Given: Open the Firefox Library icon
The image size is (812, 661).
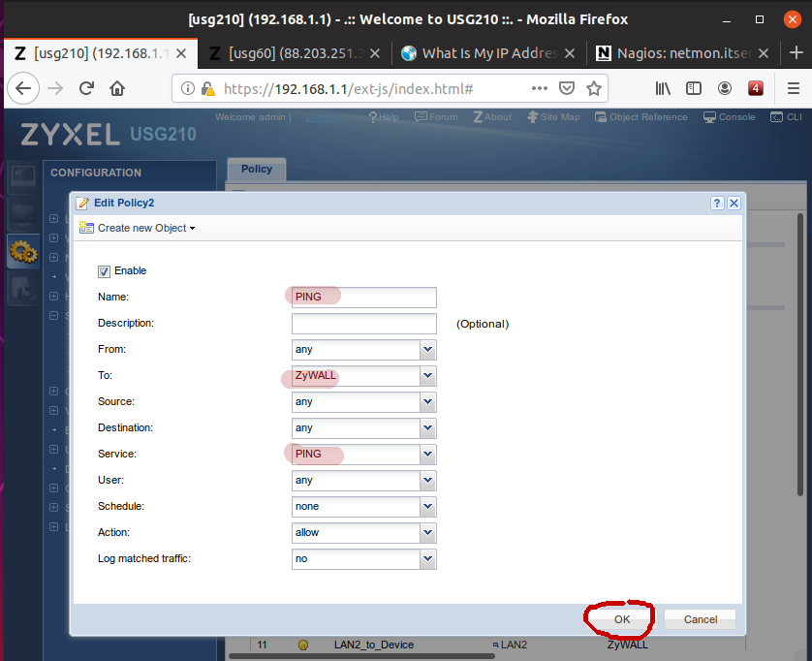Looking at the screenshot, I should click(663, 88).
